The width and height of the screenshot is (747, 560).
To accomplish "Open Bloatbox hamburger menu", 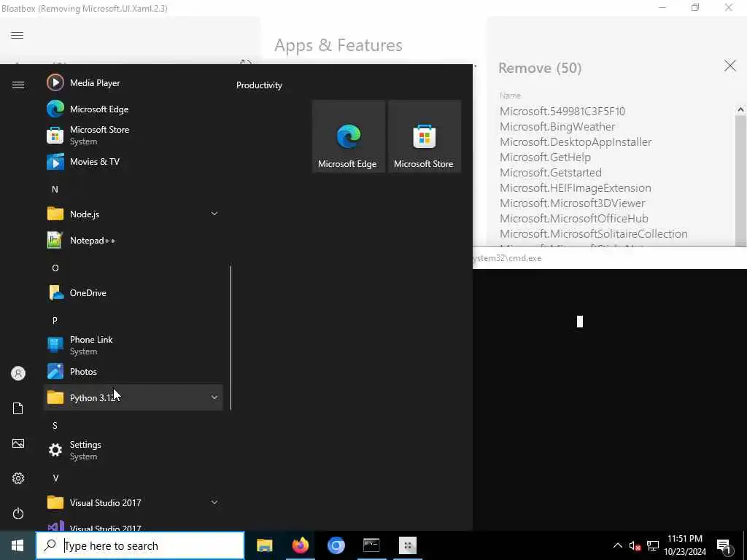I will [18, 35].
